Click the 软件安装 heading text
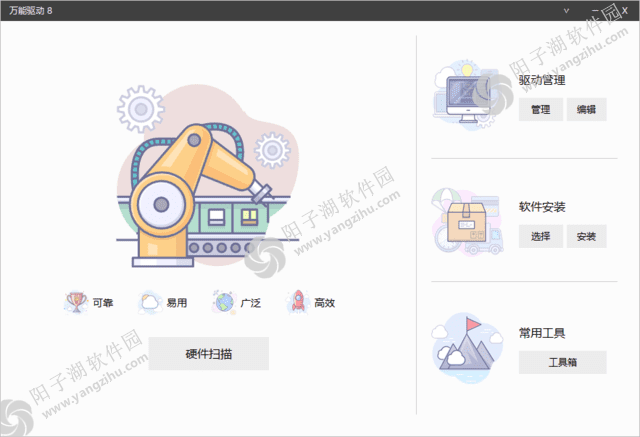 tap(542, 207)
